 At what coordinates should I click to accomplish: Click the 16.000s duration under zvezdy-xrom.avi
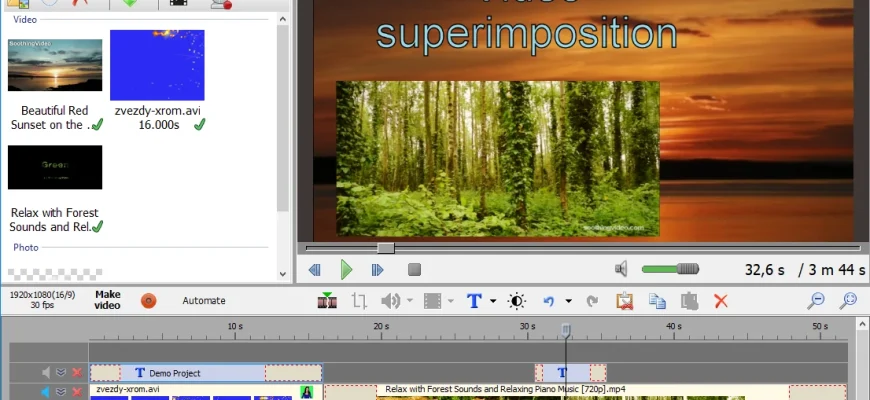pyautogui.click(x=159, y=125)
